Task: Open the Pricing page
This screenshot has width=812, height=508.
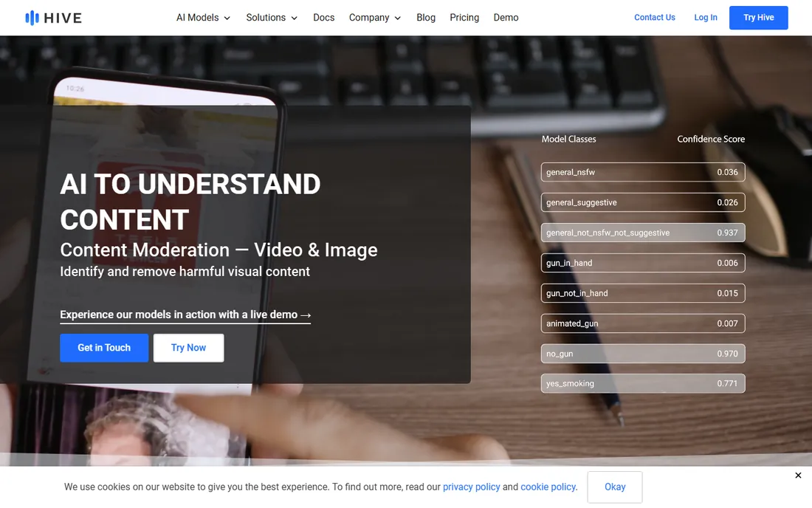Action: click(464, 18)
